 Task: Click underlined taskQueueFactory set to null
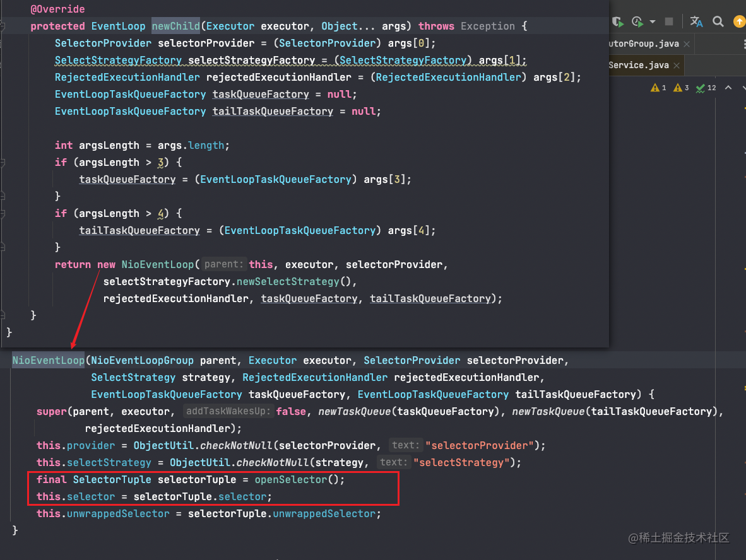[x=261, y=94]
